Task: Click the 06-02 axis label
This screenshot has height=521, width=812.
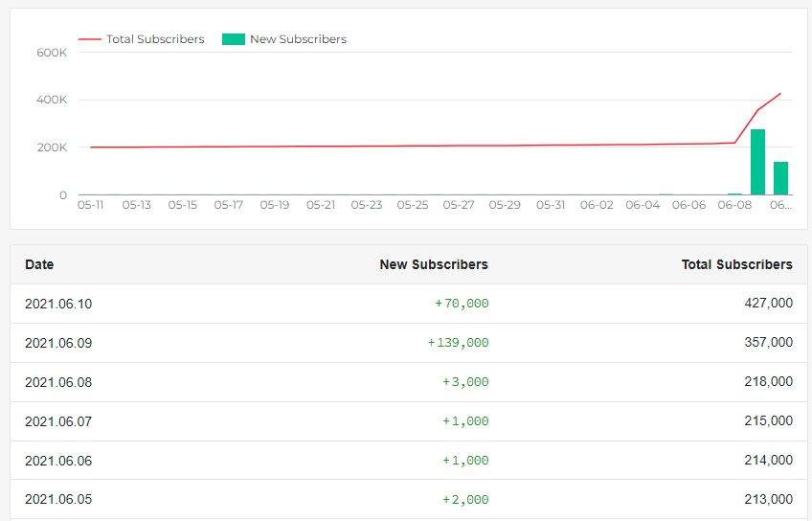Action: [597, 205]
